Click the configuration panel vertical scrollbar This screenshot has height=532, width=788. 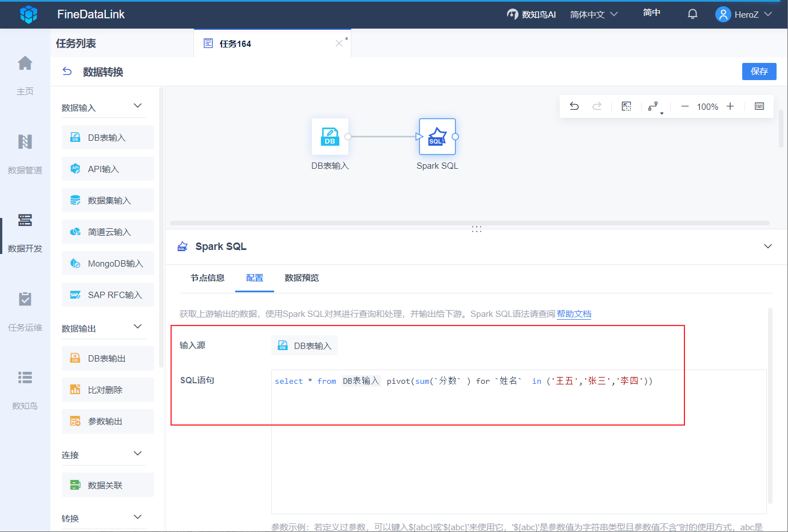(x=770, y=405)
